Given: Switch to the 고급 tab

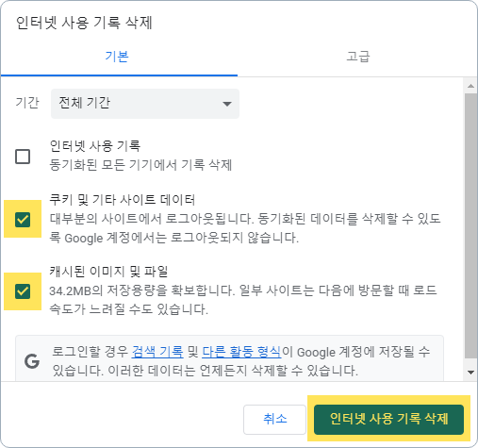Looking at the screenshot, I should tap(357, 57).
